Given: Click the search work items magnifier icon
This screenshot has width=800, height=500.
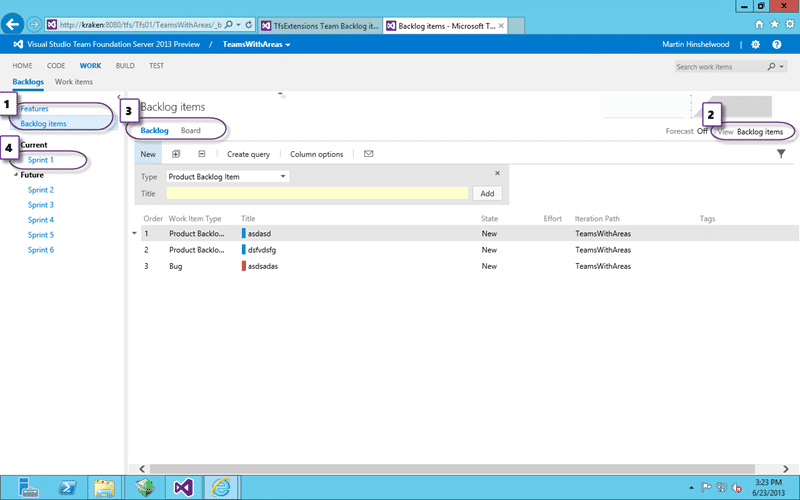Looking at the screenshot, I should (771, 66).
